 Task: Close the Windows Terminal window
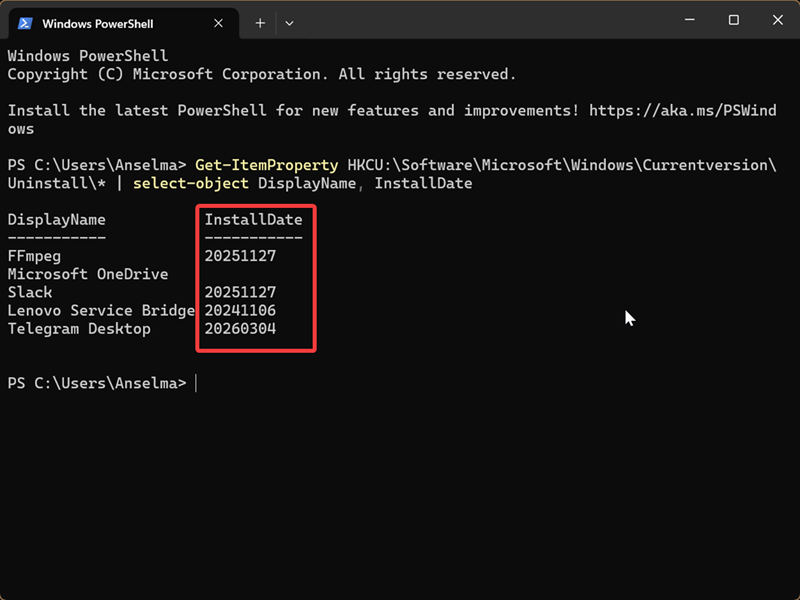[777, 20]
